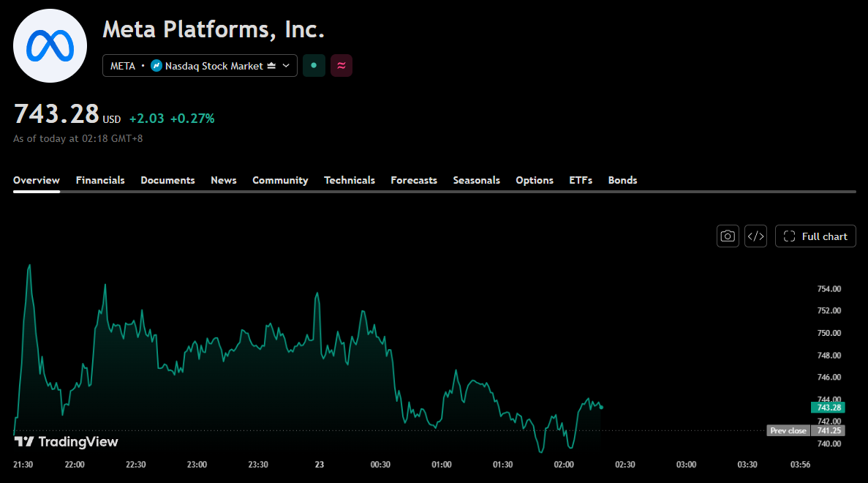This screenshot has width=868, height=483.
Task: Open the embed code icon button
Action: pyautogui.click(x=755, y=236)
